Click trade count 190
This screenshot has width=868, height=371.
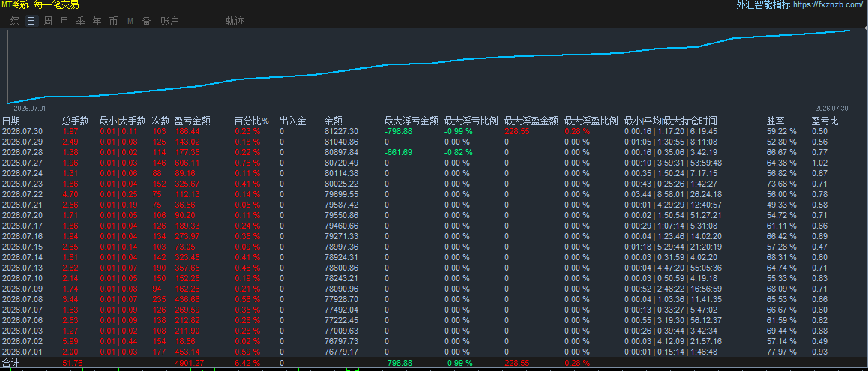pos(159,268)
